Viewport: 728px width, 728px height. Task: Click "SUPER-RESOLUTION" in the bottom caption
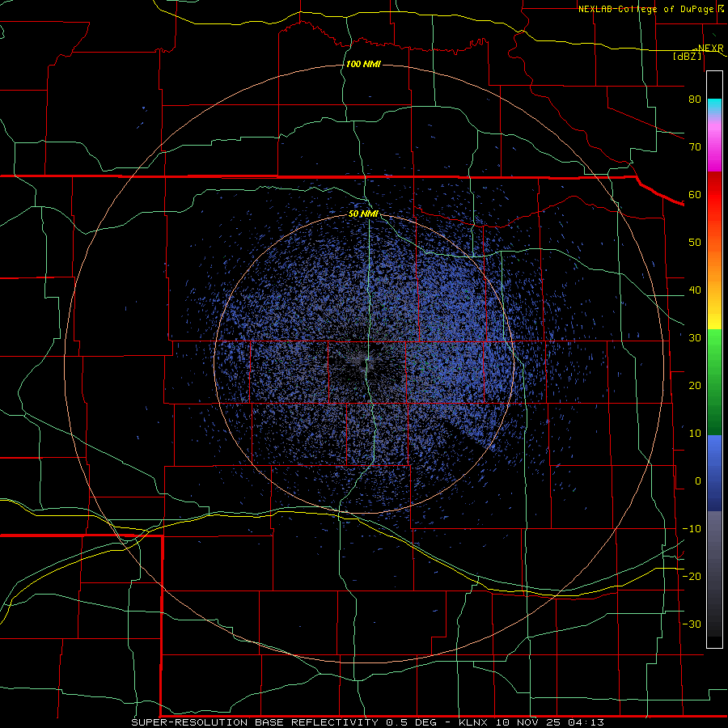189,722
